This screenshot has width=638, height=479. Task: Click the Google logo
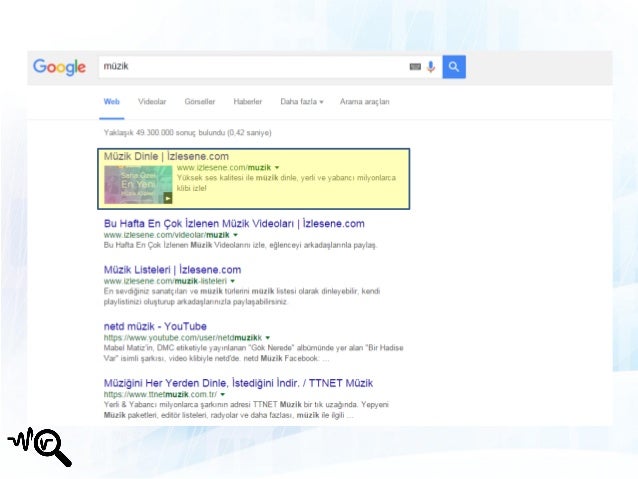point(59,67)
